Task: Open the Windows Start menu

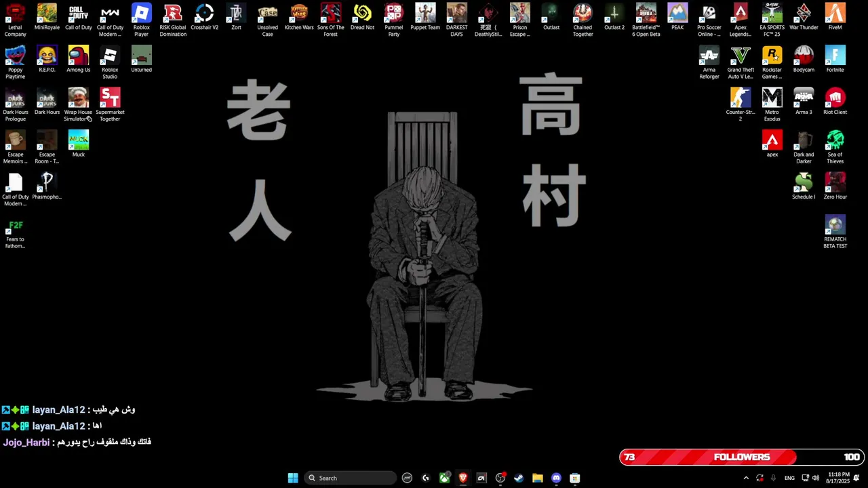Action: coord(293,478)
